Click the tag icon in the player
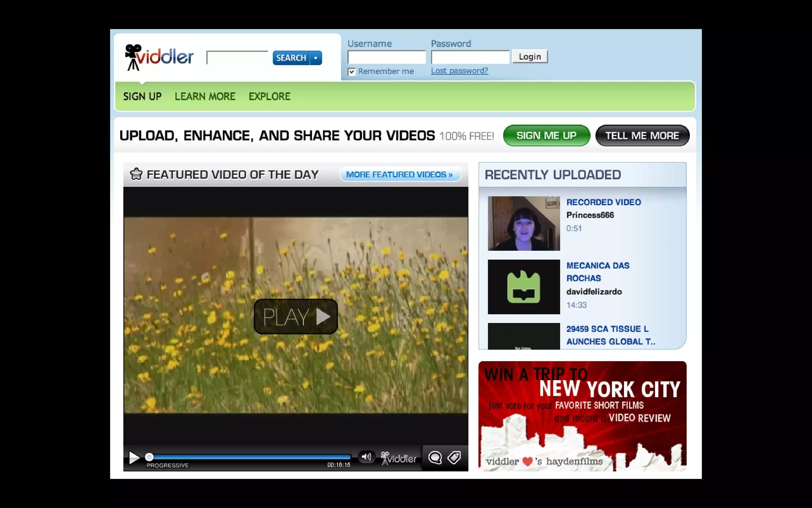 454,458
